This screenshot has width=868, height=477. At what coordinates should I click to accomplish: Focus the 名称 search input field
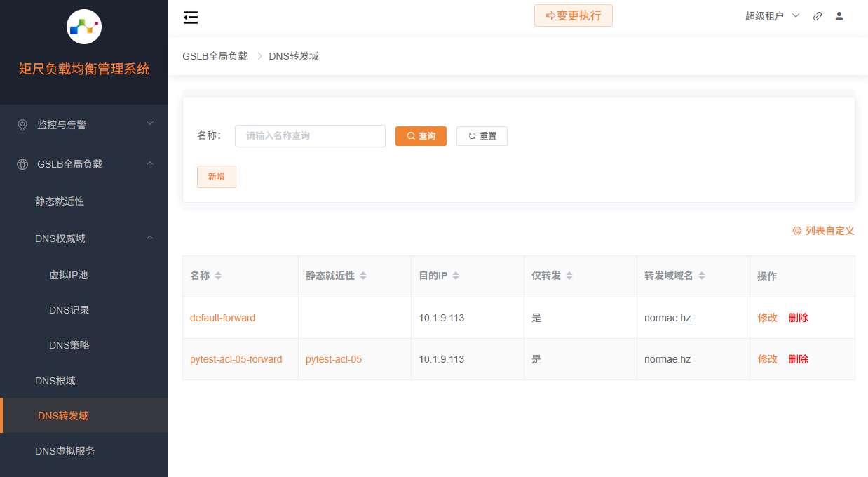pyautogui.click(x=310, y=136)
